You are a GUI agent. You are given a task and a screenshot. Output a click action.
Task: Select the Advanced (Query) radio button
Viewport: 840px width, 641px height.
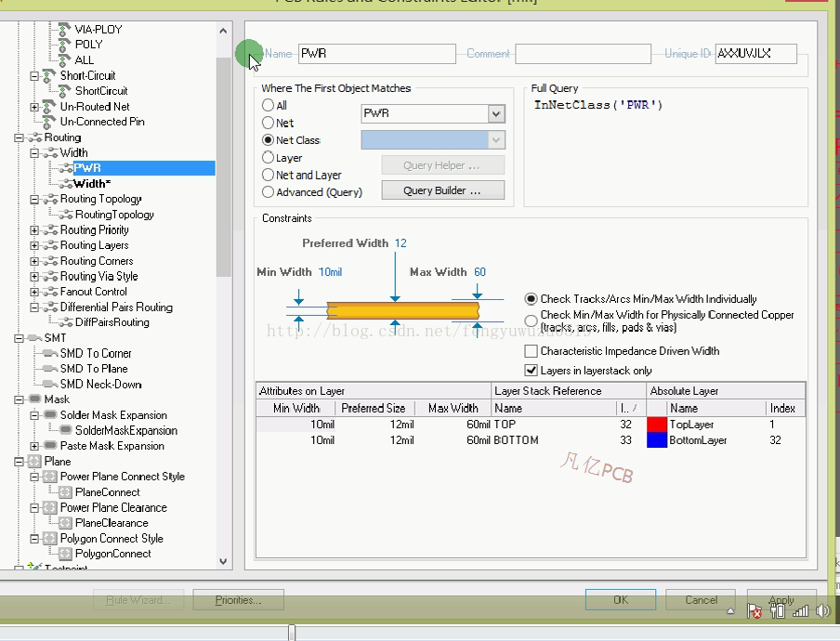point(268,191)
